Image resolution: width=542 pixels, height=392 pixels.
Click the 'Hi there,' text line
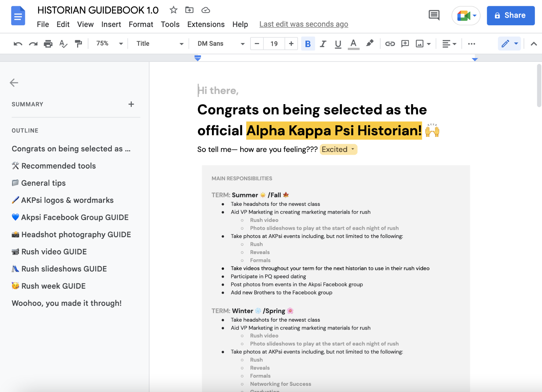pyautogui.click(x=218, y=90)
